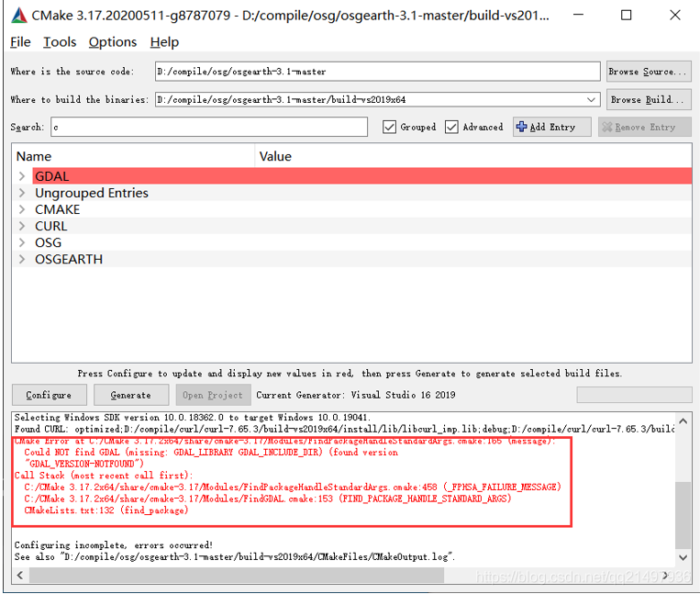Image resolution: width=700 pixels, height=594 pixels.
Task: Click the Browse Source button
Action: click(x=649, y=72)
